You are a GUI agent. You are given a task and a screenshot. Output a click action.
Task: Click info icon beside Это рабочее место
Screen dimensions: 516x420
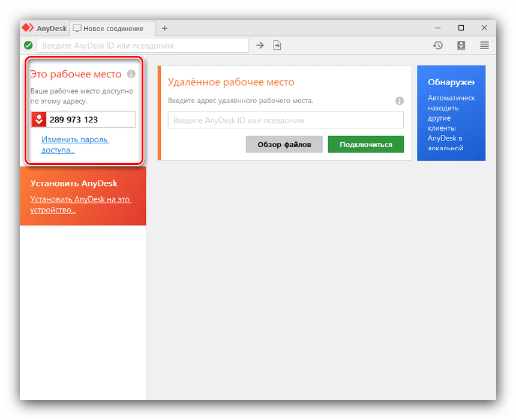[131, 74]
